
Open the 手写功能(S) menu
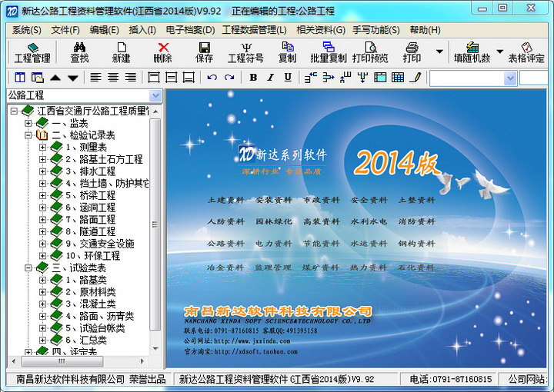click(376, 30)
